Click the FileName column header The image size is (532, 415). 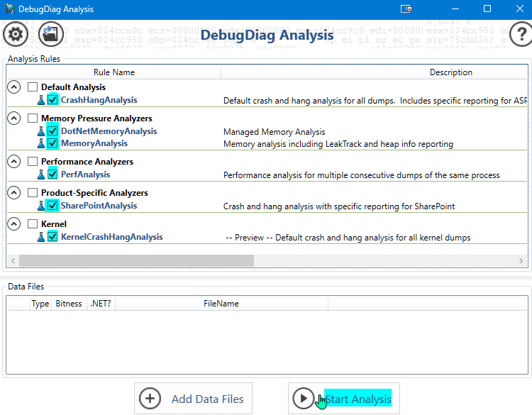coord(221,304)
